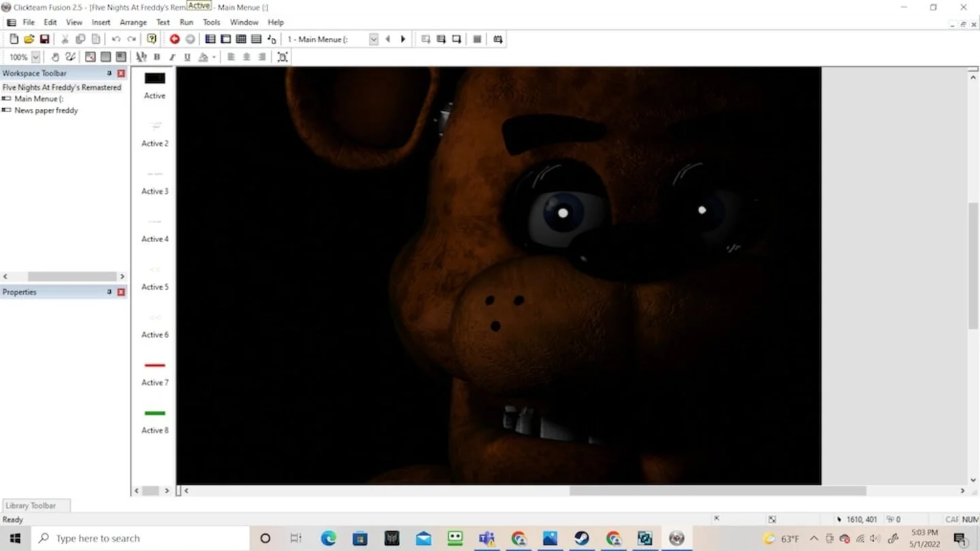The height and width of the screenshot is (551, 980).
Task: Toggle underline text formatting
Action: tap(187, 57)
